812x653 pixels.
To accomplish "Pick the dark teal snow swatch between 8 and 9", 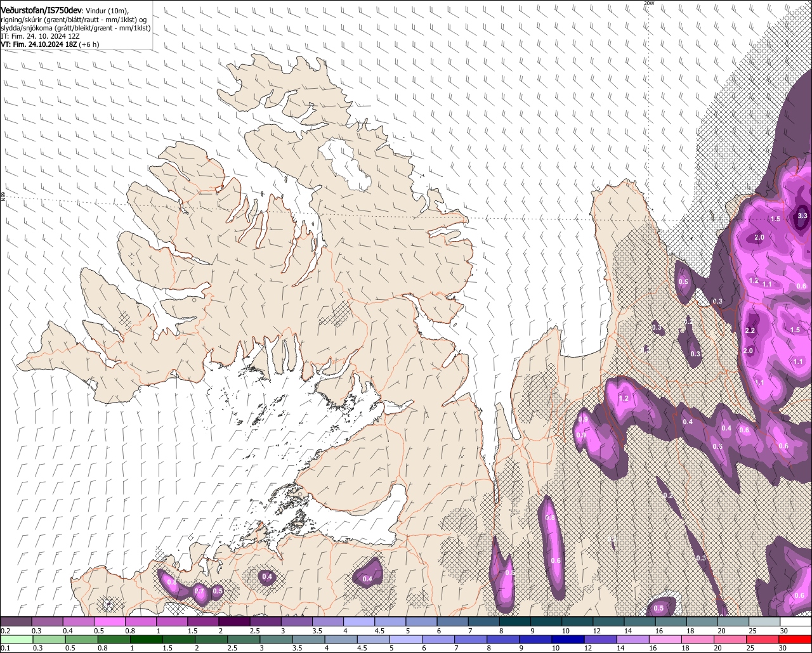I will click(x=515, y=622).
